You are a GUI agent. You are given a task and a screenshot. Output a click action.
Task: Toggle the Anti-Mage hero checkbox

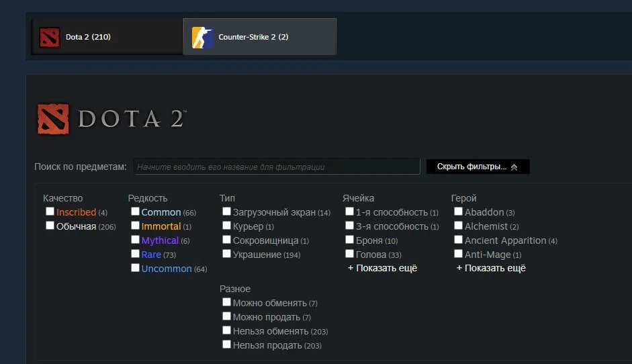point(458,254)
